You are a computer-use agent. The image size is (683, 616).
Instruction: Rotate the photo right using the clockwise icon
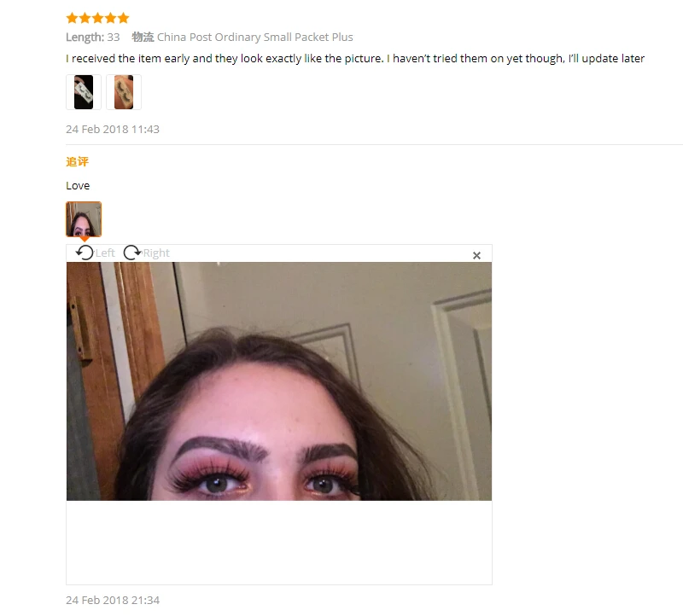click(132, 253)
